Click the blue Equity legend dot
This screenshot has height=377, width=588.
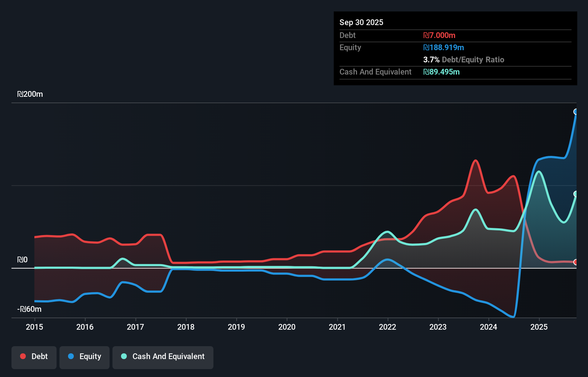(x=71, y=356)
